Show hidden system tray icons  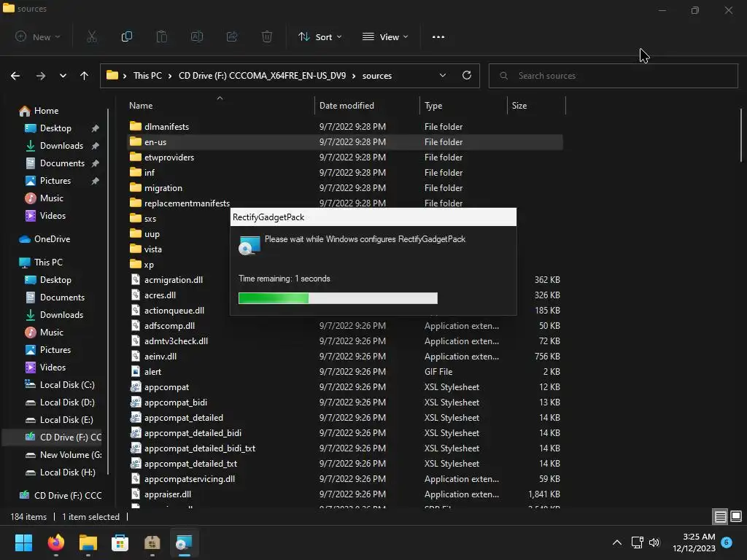click(617, 542)
